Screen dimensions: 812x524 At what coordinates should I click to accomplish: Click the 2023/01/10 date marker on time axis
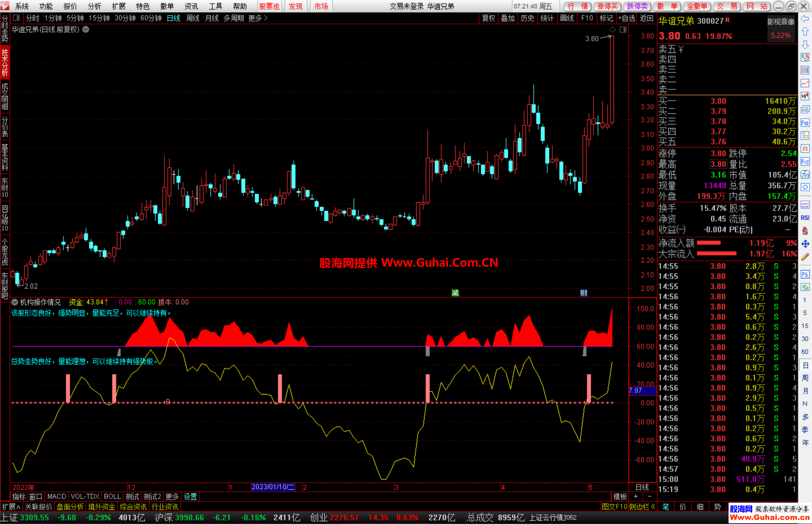coord(273,487)
